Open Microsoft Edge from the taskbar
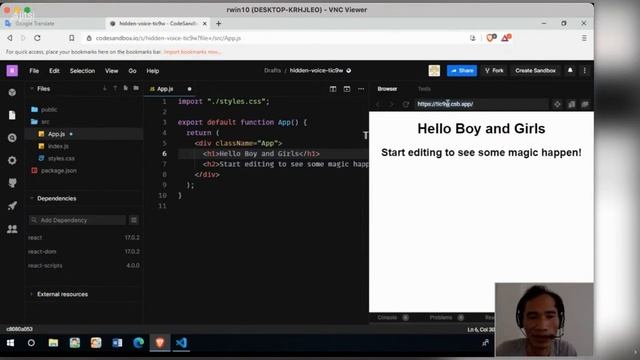This screenshot has height=360, width=640. (138, 343)
